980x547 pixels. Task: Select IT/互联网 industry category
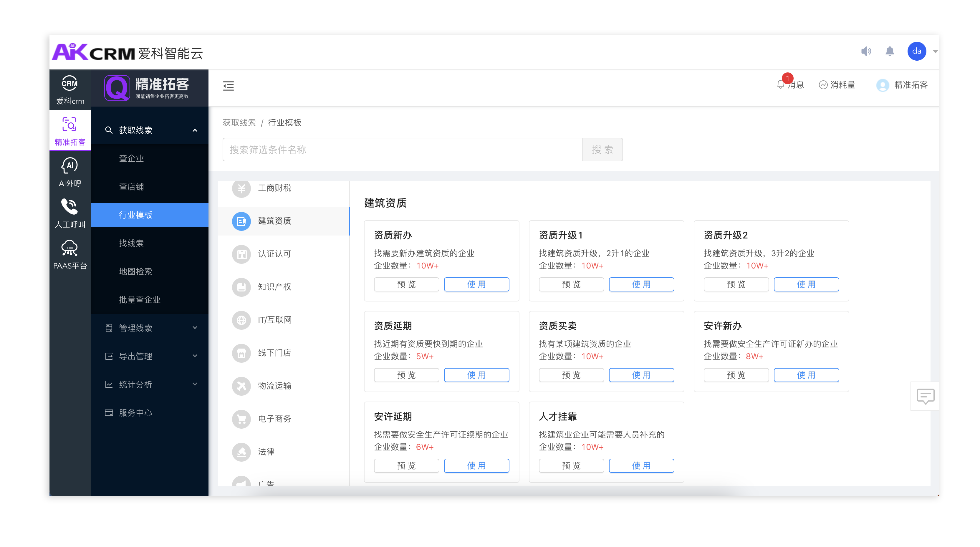click(274, 320)
